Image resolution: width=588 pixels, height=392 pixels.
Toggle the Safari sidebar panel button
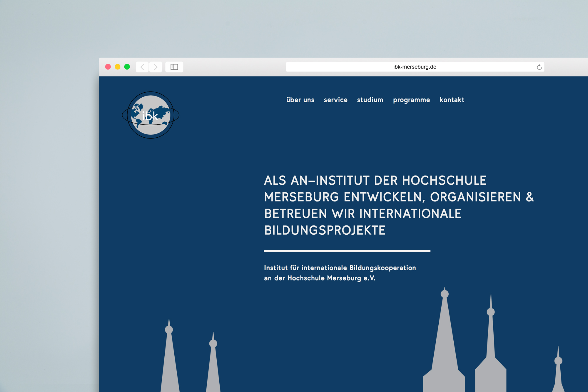pos(174,67)
